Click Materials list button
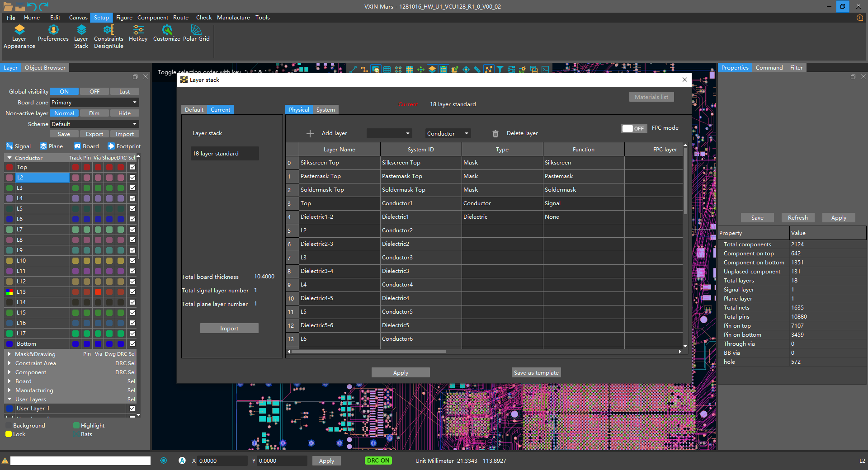 651,97
